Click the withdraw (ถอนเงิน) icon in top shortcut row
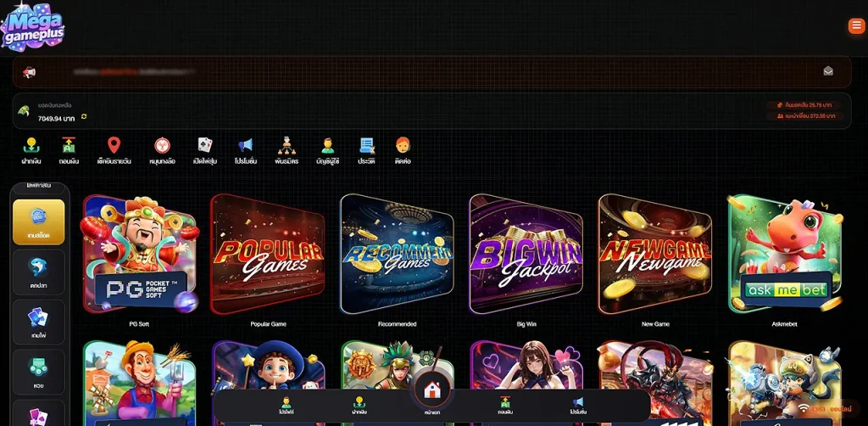The width and height of the screenshot is (868, 426). (69, 148)
